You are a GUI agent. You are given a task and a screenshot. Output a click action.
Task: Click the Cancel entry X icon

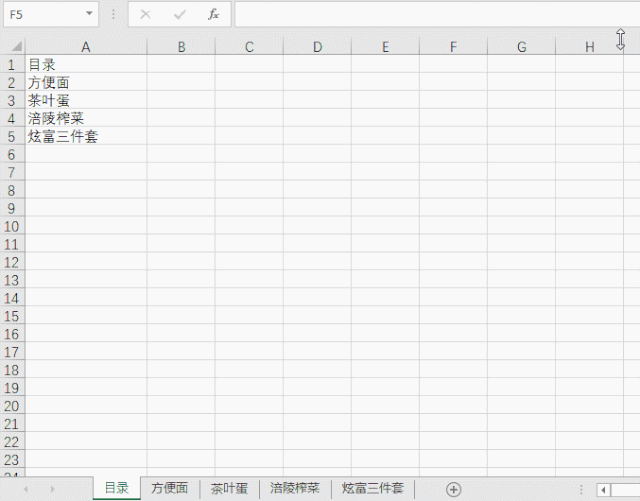coord(146,15)
